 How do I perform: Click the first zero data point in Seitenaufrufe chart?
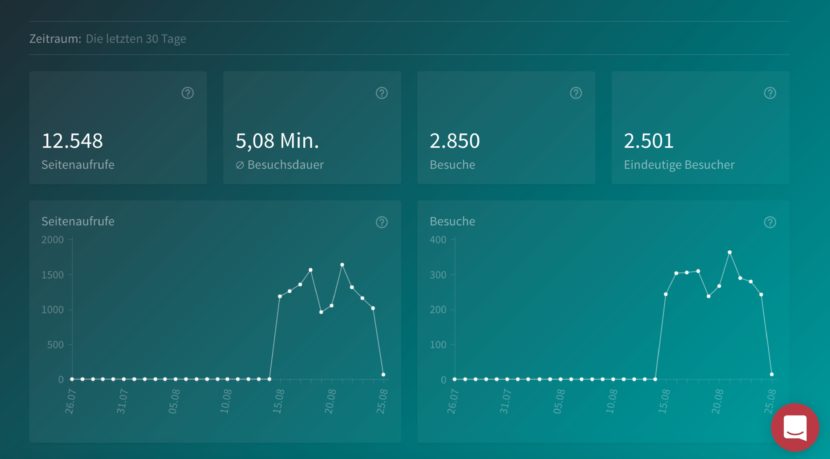pos(72,379)
